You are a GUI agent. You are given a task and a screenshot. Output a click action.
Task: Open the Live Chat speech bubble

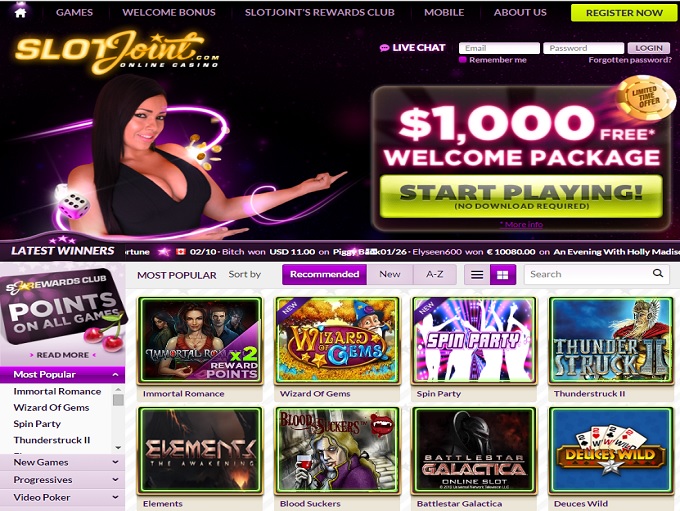pos(384,48)
